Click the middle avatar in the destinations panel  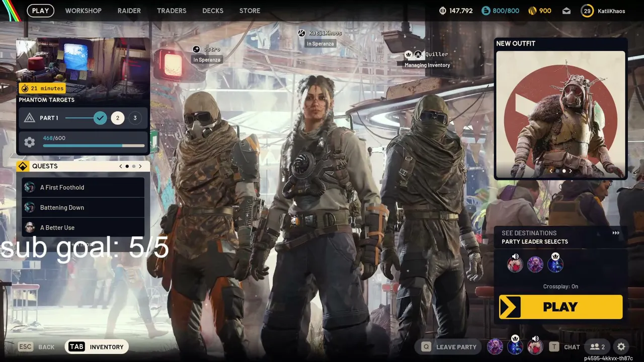(535, 264)
